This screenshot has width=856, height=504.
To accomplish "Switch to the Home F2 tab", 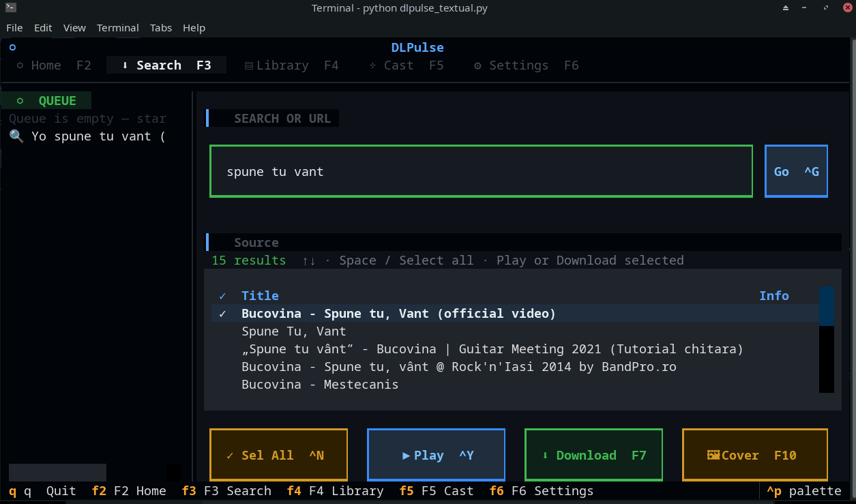I will pos(53,65).
